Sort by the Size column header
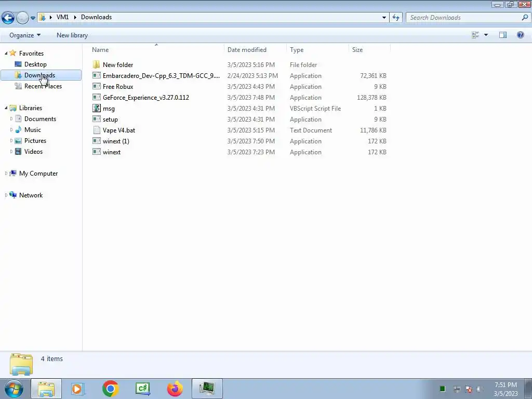This screenshot has height=399, width=532. point(357,49)
